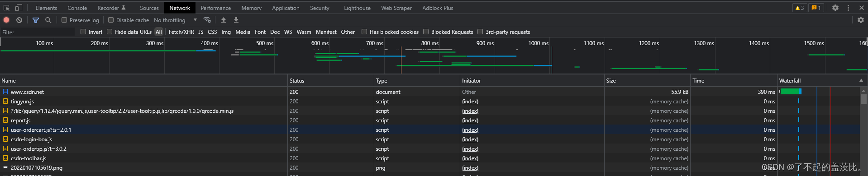Screen dimensions: 868x176
Task: Check Blocked Requests option
Action: click(426, 32)
